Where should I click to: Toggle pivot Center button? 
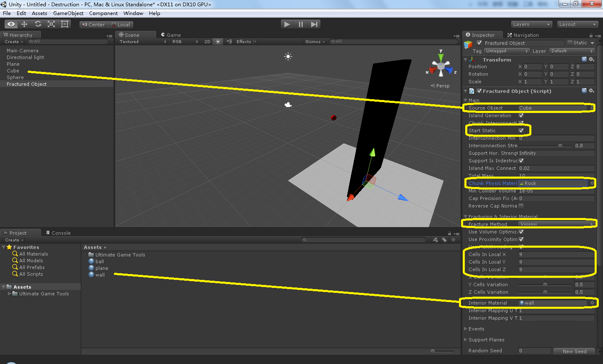[93, 25]
